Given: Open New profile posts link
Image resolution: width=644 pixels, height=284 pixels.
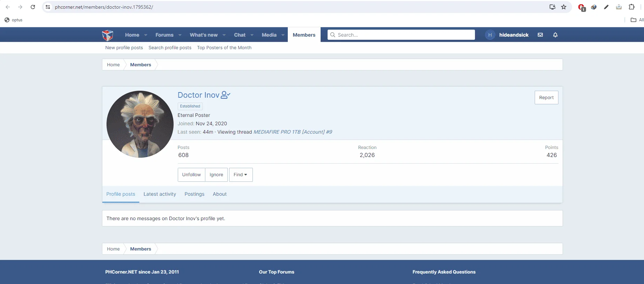Looking at the screenshot, I should coord(124,48).
